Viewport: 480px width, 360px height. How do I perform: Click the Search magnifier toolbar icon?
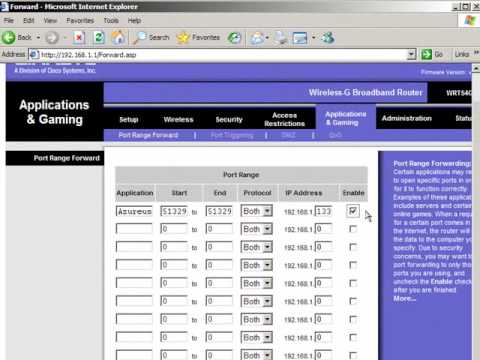click(139, 38)
